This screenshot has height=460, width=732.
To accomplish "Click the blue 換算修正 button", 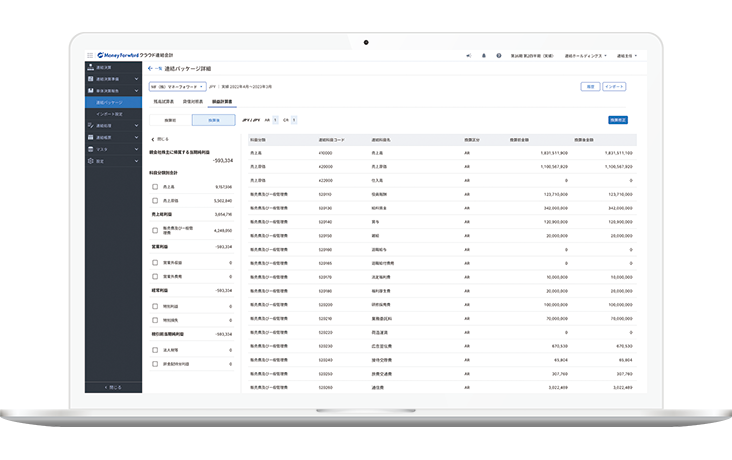I will pyautogui.click(x=618, y=120).
